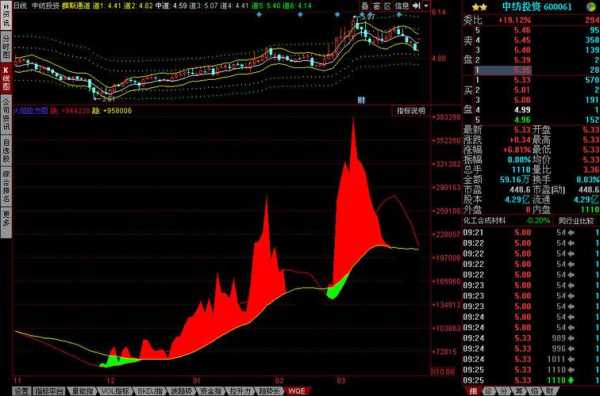Viewport: 600px width, 396px height.
Task: Toggle the 分时图 sidebar view
Action: click(x=6, y=47)
